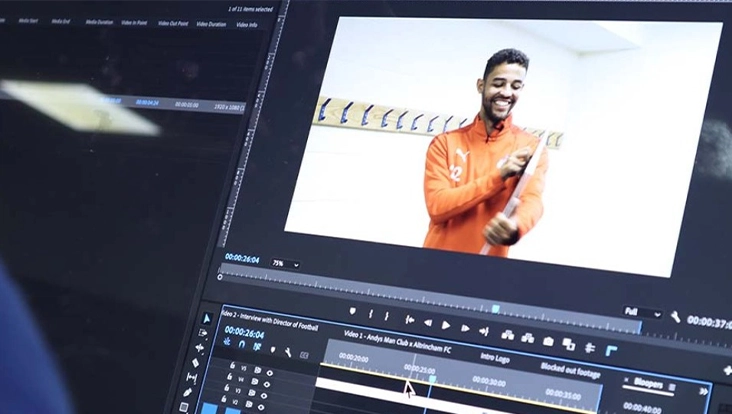Hide track V2 with eye icon
732x414 pixels.
[260, 407]
